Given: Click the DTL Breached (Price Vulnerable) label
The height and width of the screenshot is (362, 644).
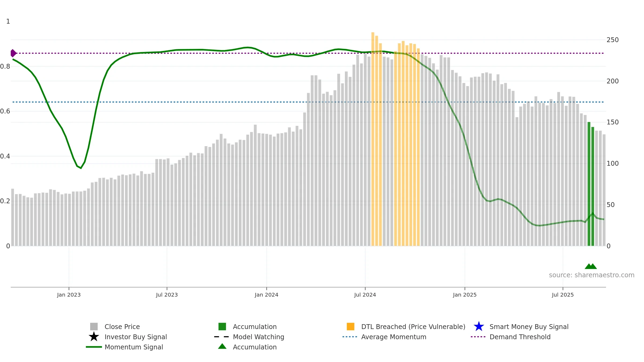Looking at the screenshot, I should click(413, 327).
